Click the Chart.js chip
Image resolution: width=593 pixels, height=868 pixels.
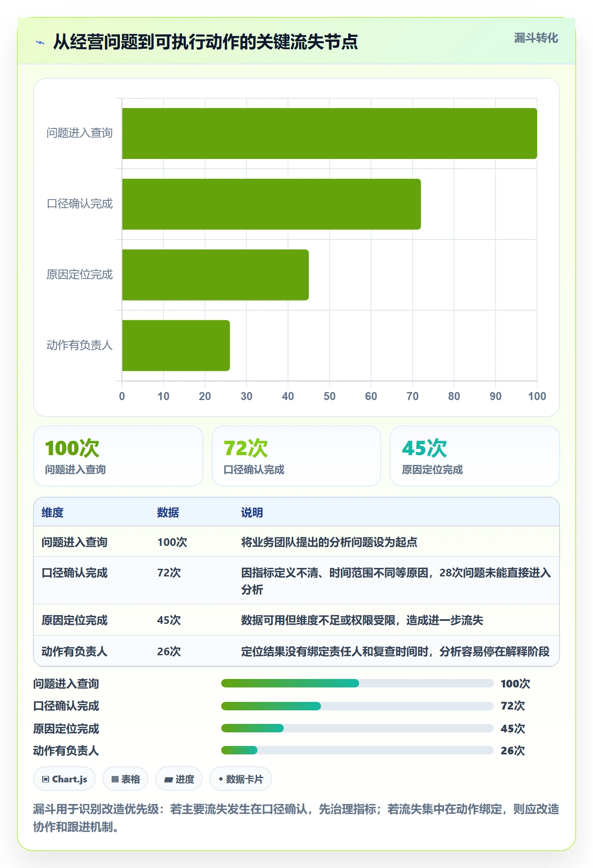point(64,779)
